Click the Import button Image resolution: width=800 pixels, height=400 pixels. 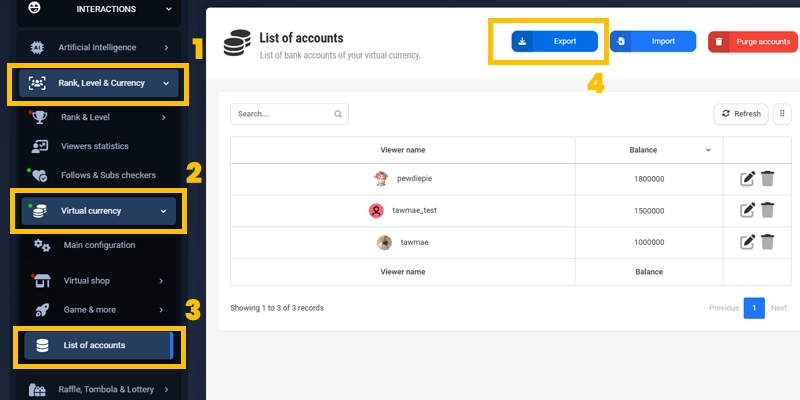coord(653,41)
